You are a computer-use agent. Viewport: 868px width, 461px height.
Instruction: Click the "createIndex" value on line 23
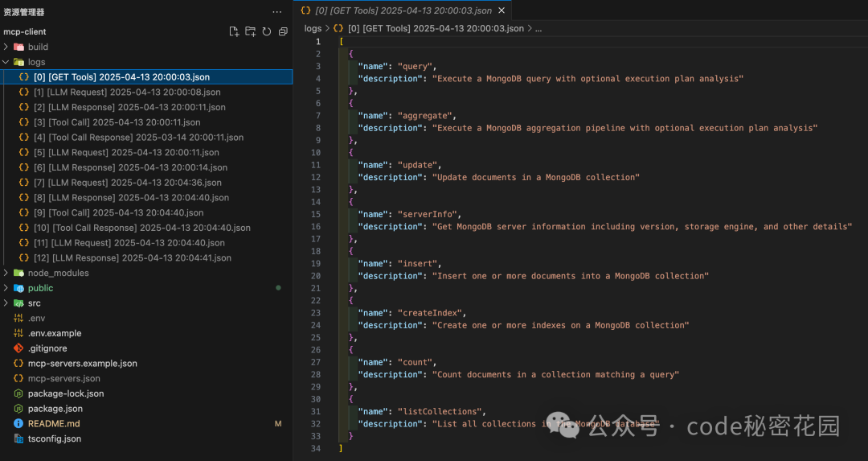pos(430,313)
